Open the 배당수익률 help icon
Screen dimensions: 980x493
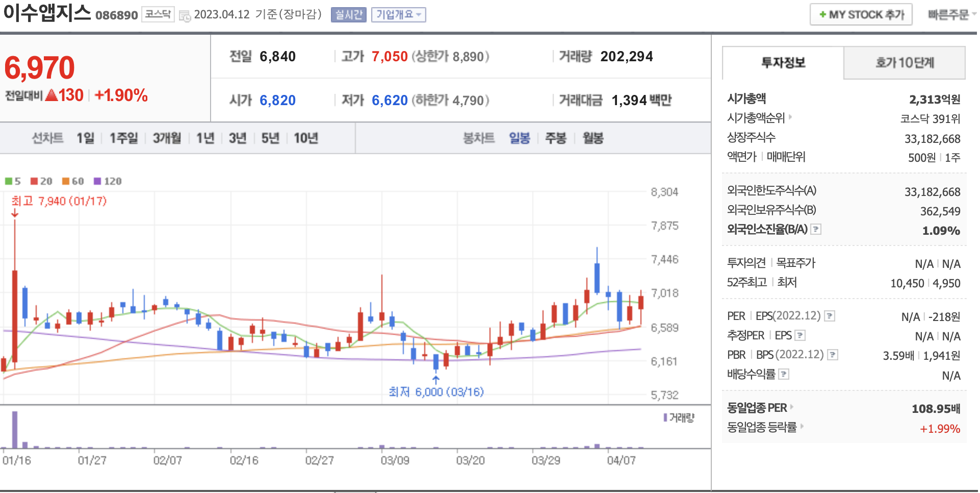coord(784,374)
